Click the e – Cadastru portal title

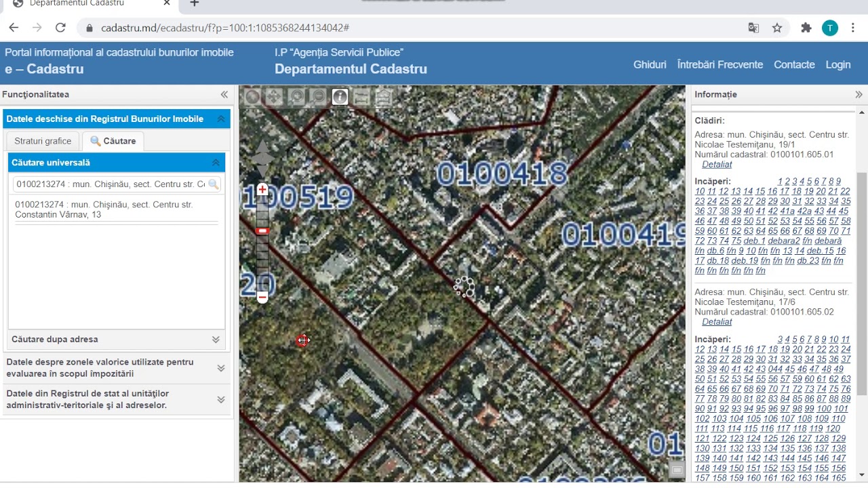click(45, 69)
